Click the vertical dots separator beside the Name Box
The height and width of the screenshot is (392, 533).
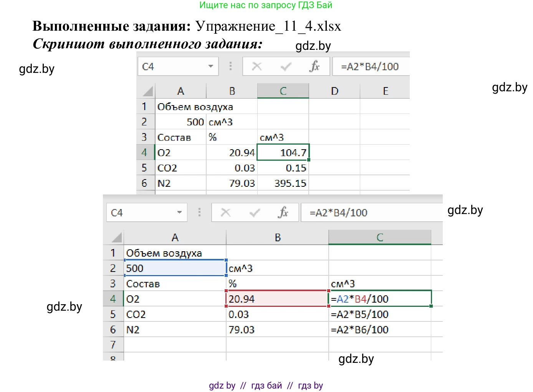pyautogui.click(x=230, y=66)
